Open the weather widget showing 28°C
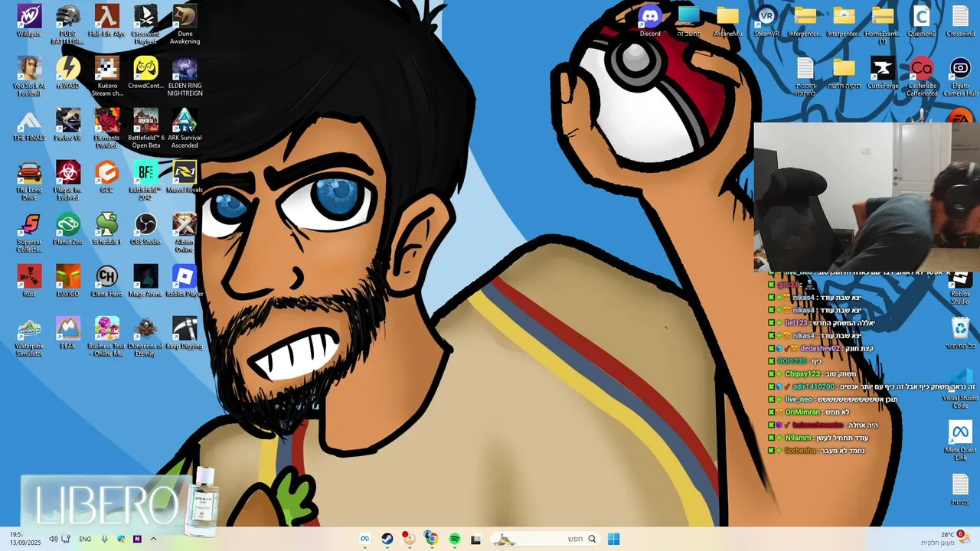980x551 pixels. coord(946,538)
